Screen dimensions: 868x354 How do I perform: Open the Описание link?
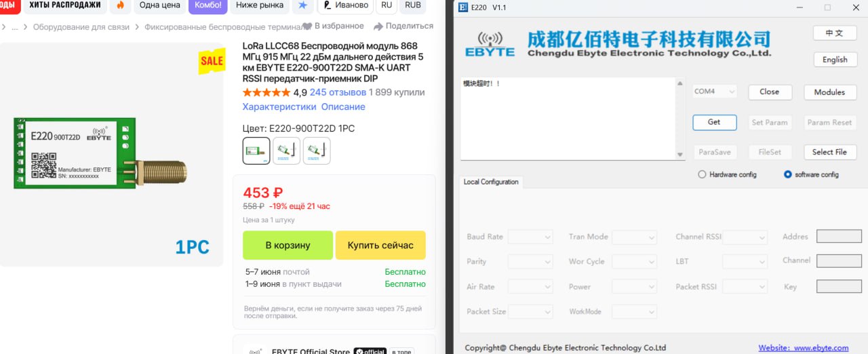click(343, 106)
